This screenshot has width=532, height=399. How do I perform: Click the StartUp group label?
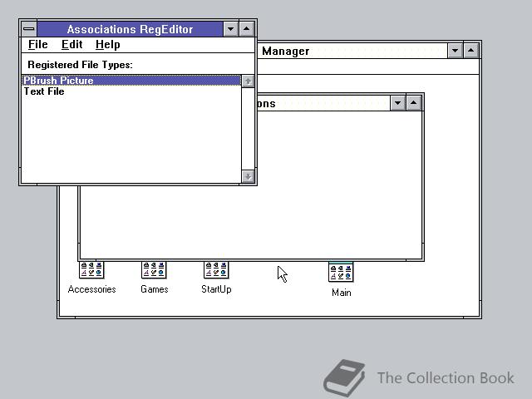click(x=216, y=289)
